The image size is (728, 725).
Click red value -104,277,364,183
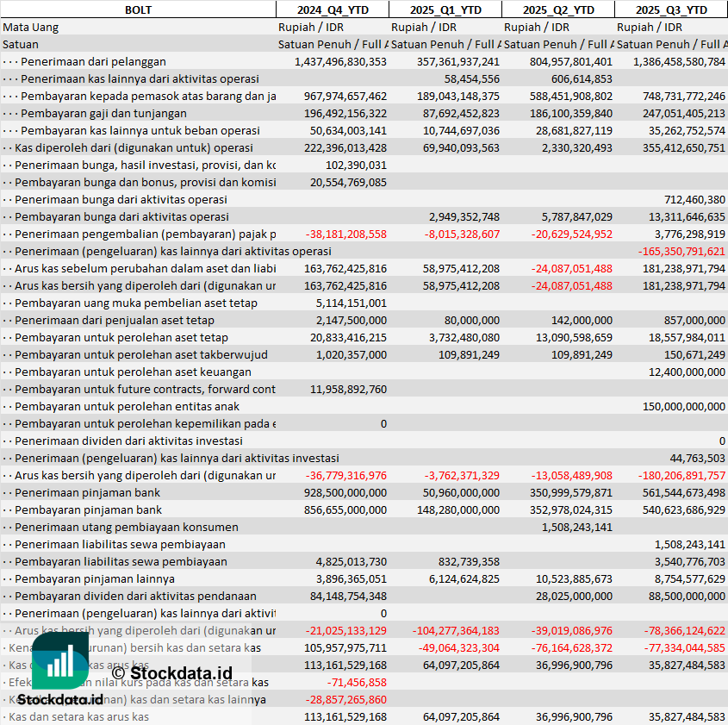(x=456, y=631)
